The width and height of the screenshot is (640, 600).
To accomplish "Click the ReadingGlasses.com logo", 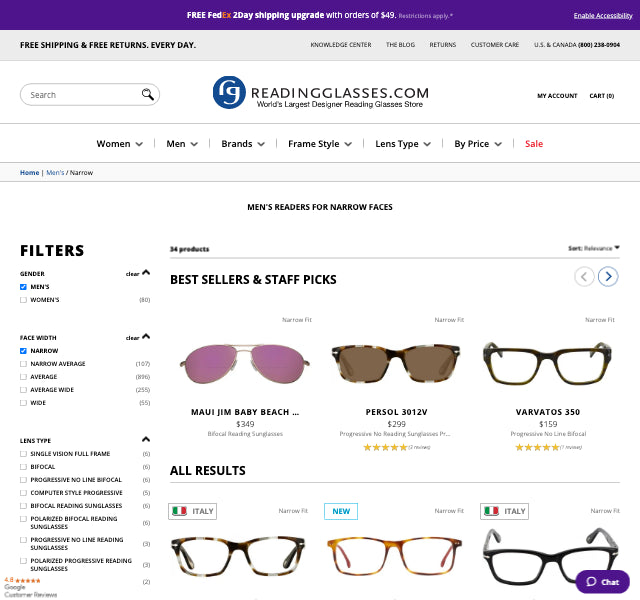I will (321, 93).
